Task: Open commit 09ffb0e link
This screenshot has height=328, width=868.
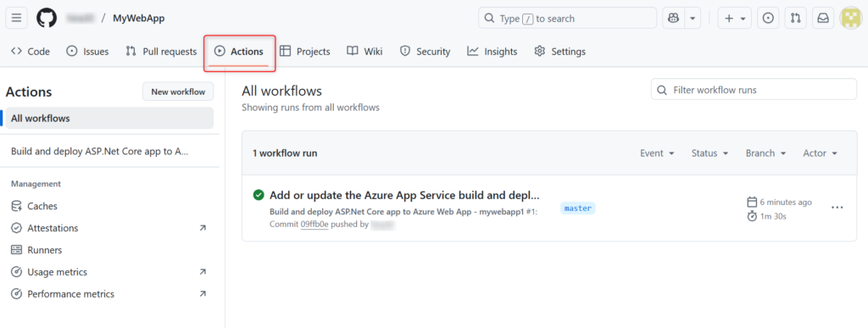Action: point(314,225)
